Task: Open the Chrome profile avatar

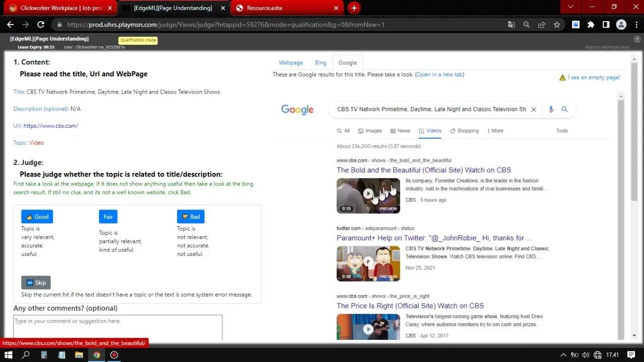Action: pyautogui.click(x=621, y=24)
